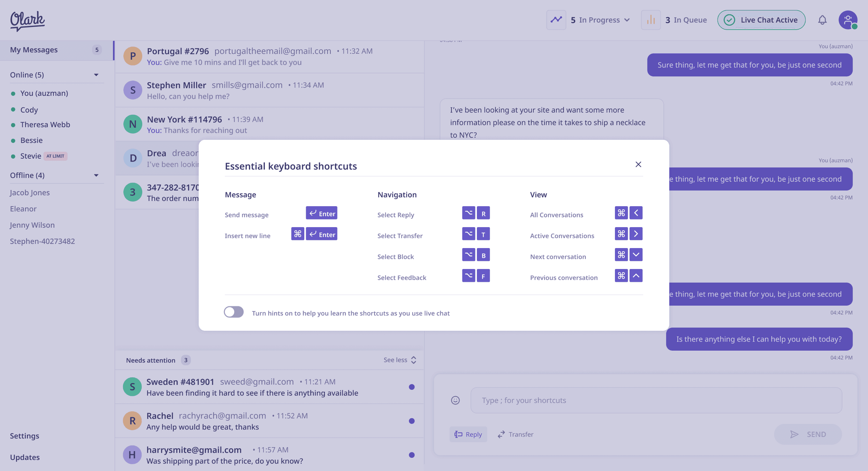Open New York #114796 conversation
The height and width of the screenshot is (471, 868).
[269, 124]
